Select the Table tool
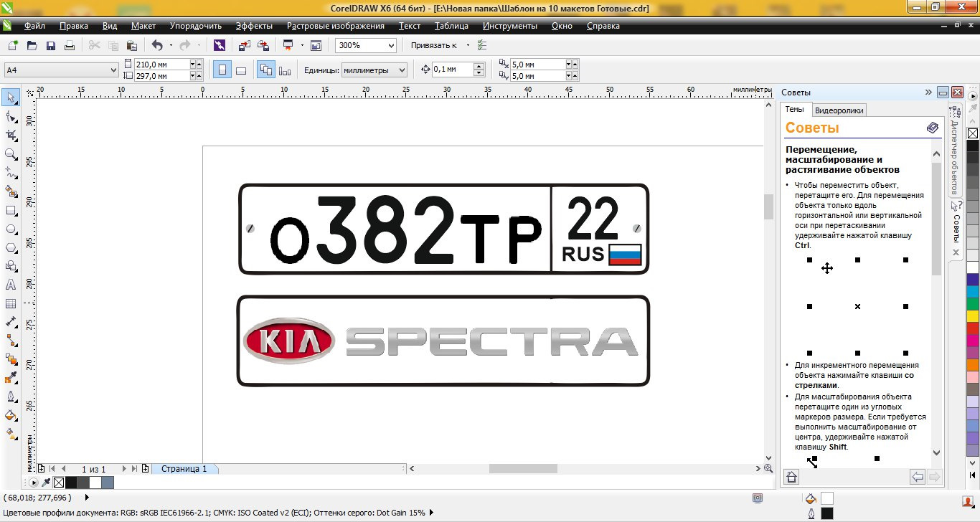 11,303
